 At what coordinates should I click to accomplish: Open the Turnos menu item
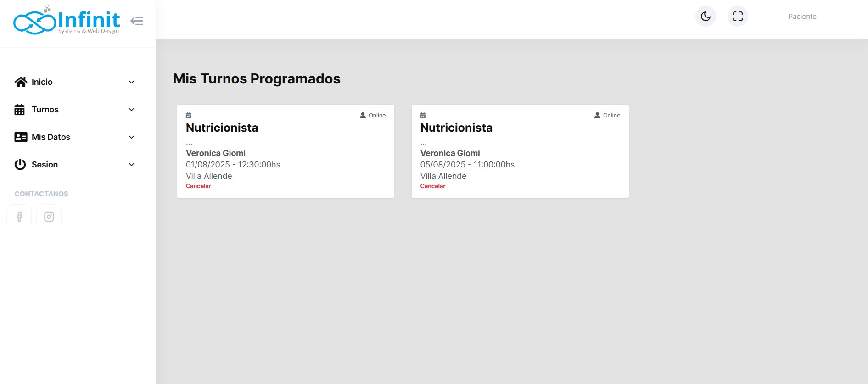[45, 110]
